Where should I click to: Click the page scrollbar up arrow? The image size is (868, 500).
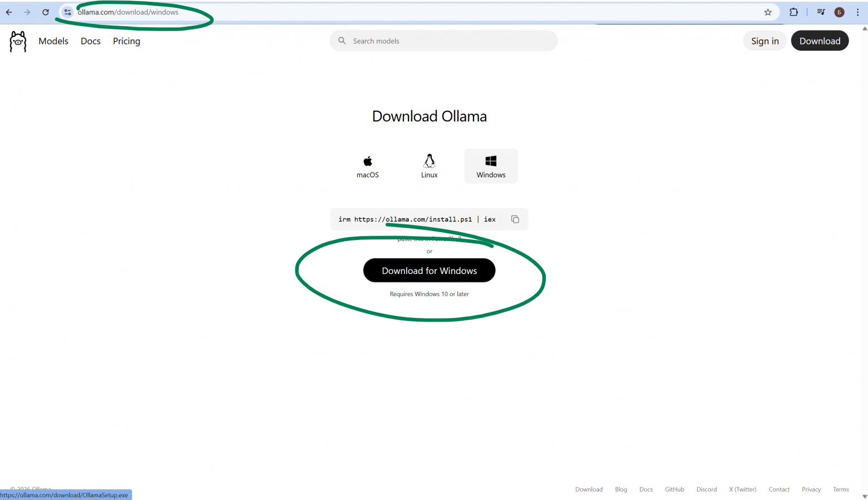click(x=864, y=28)
